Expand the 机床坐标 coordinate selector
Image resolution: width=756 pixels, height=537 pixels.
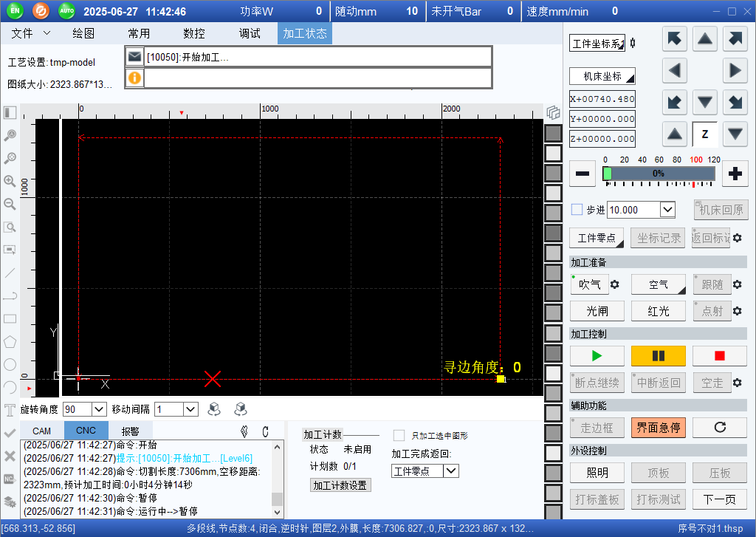[602, 76]
